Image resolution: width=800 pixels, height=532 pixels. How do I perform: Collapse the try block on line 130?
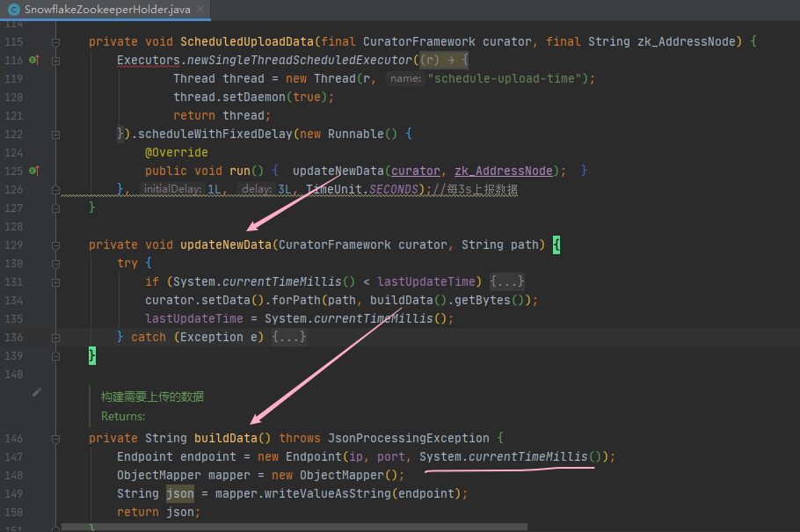pyautogui.click(x=56, y=263)
